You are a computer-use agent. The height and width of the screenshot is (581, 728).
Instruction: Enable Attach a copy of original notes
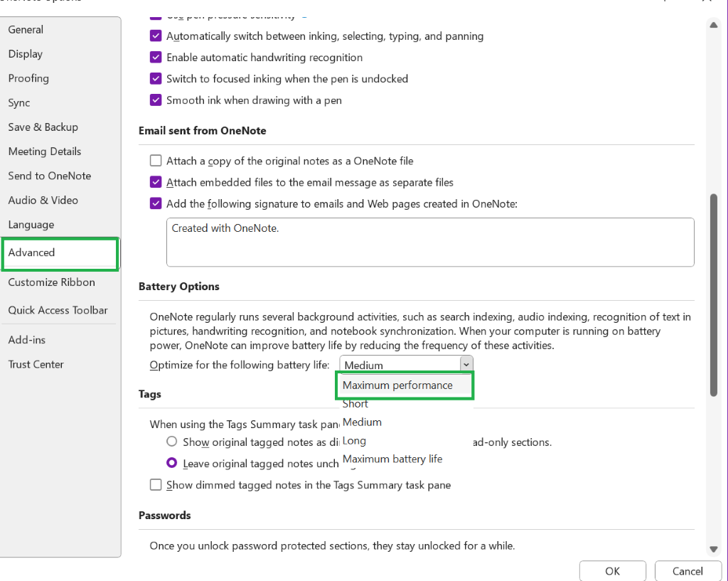156,161
